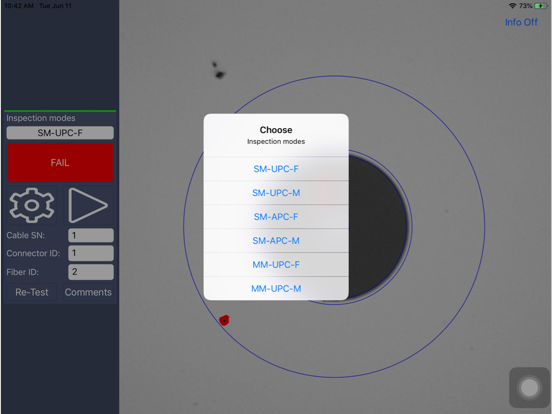The width and height of the screenshot is (552, 414).
Task: Check the battery indicator in status bar
Action: click(x=540, y=6)
